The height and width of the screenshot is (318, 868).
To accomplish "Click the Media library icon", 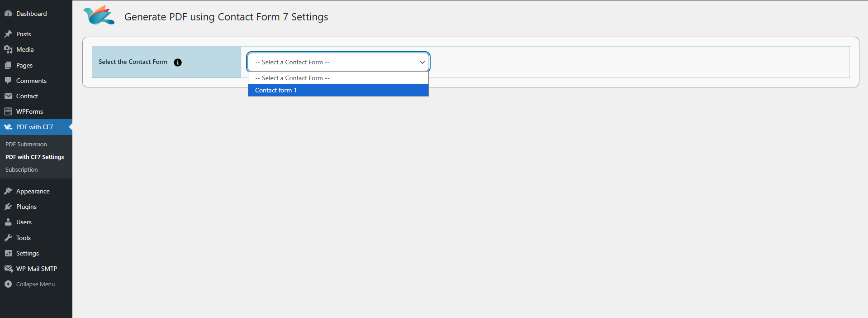I will pyautogui.click(x=8, y=49).
